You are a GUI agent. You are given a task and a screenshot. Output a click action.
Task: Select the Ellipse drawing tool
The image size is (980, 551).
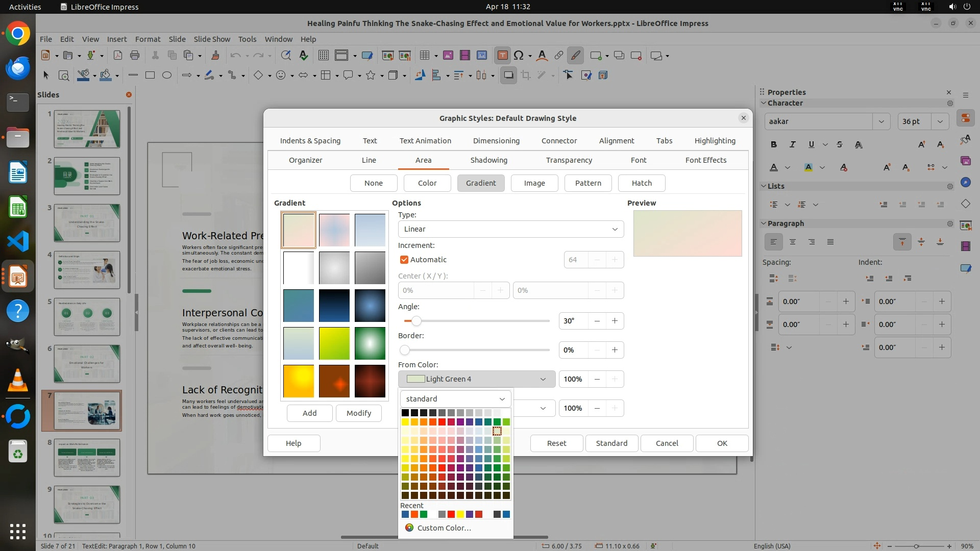(x=166, y=76)
